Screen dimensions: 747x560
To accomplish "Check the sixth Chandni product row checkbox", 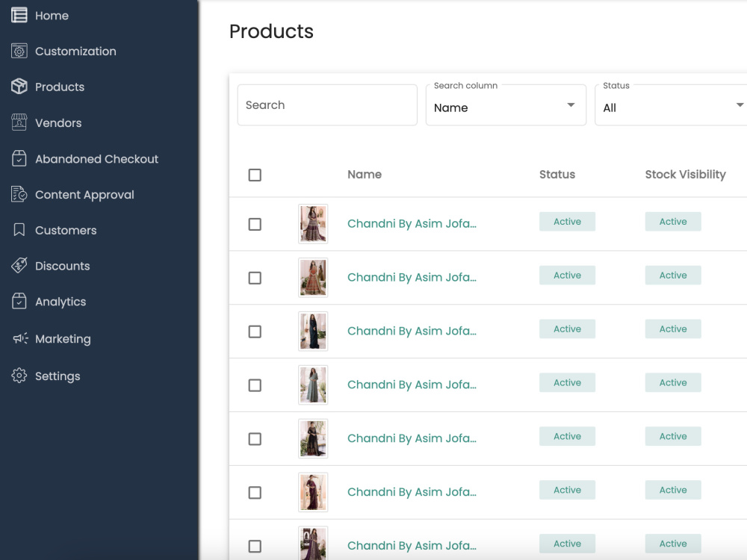I will tap(255, 492).
